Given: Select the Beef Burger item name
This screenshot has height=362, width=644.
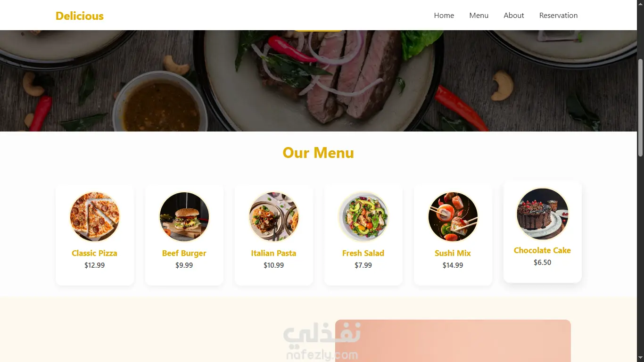Looking at the screenshot, I should (184, 253).
